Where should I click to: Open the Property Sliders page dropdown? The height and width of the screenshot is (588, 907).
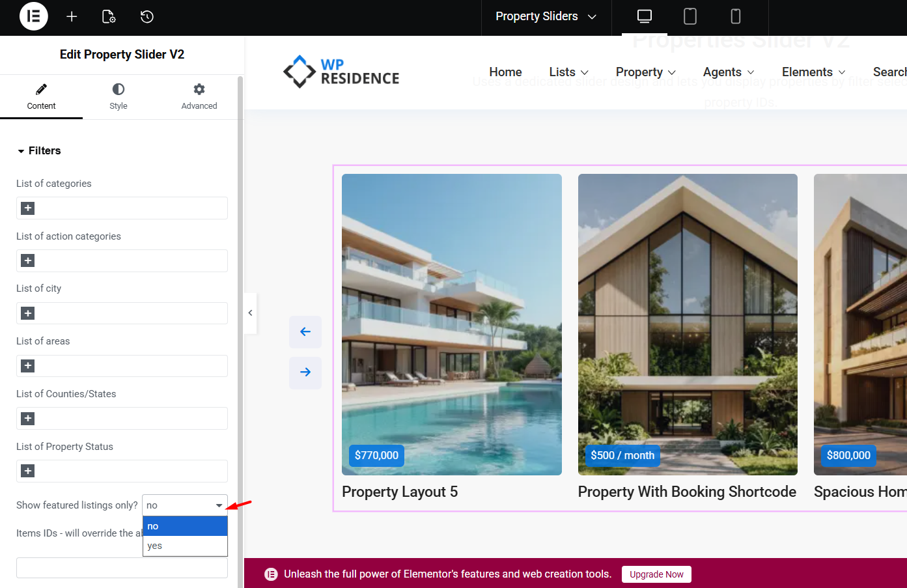click(546, 16)
